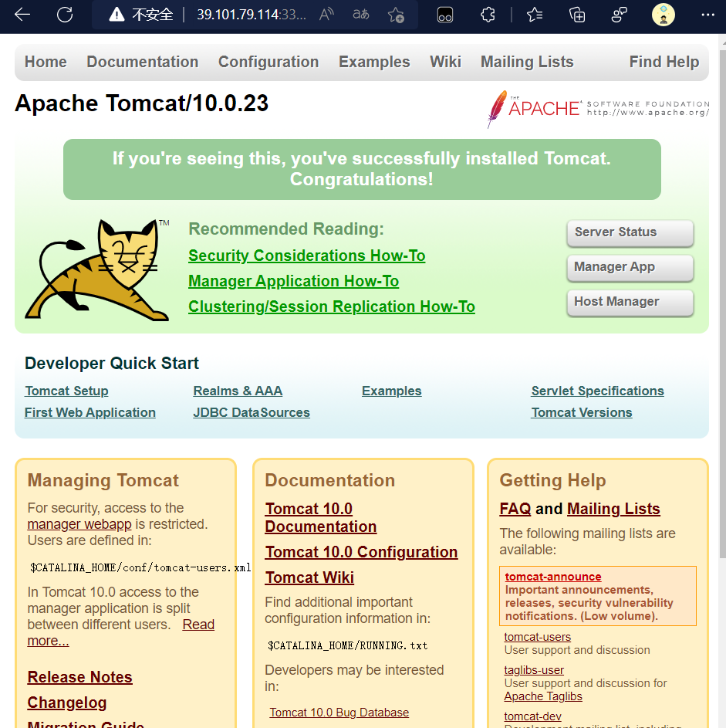Click the not secure warning indicator

(x=140, y=15)
